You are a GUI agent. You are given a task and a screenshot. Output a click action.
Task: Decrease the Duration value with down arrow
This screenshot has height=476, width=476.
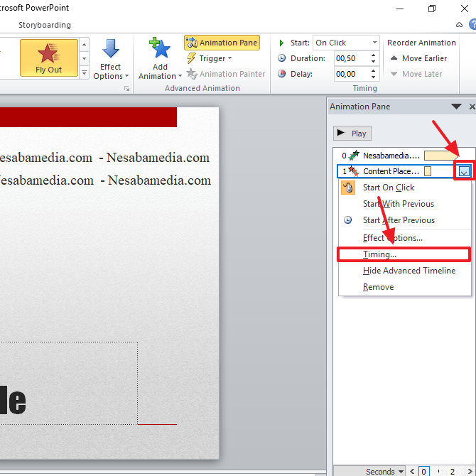pyautogui.click(x=374, y=62)
